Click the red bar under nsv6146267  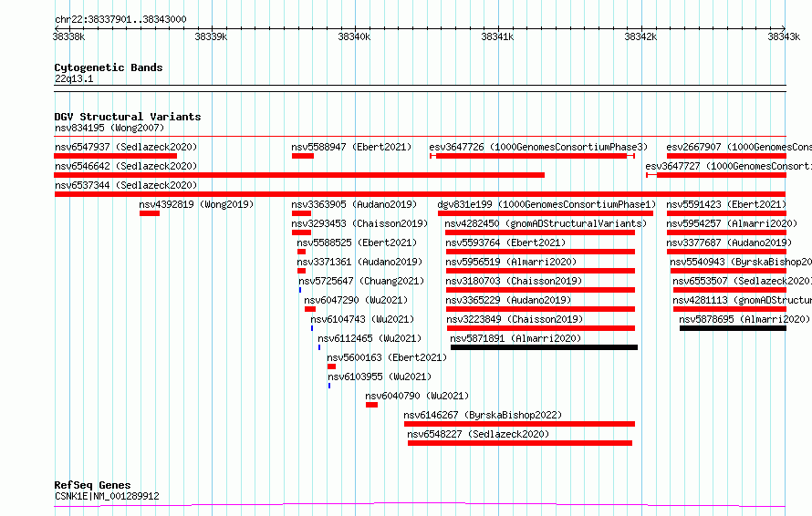(x=519, y=425)
